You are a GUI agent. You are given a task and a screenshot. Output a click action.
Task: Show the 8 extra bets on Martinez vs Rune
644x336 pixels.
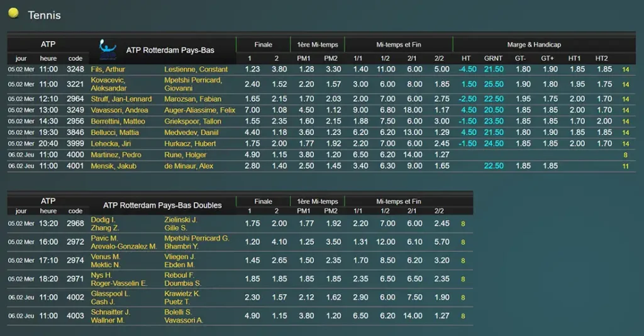point(625,155)
